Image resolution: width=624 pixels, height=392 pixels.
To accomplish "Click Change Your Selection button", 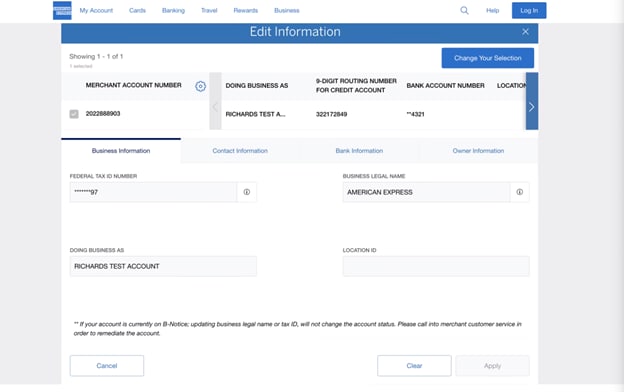I will (488, 58).
